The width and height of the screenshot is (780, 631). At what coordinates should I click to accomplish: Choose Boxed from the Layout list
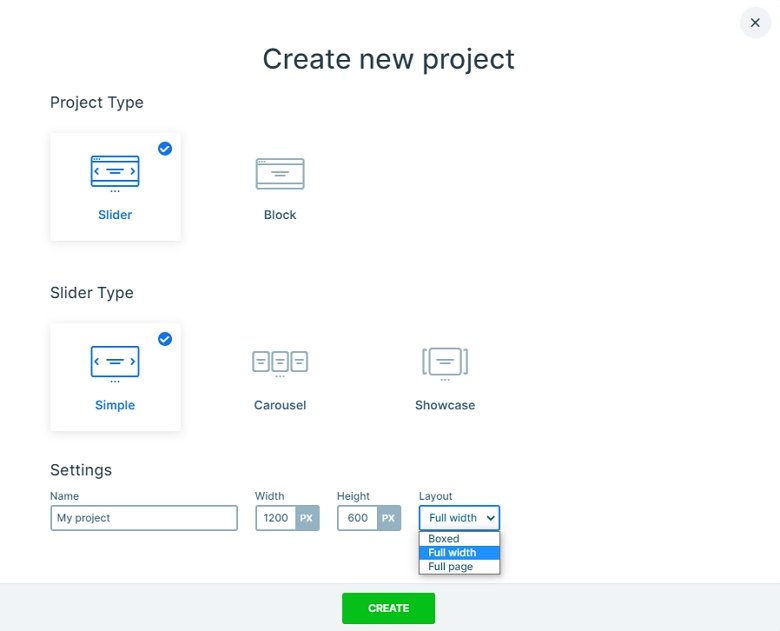pos(459,538)
